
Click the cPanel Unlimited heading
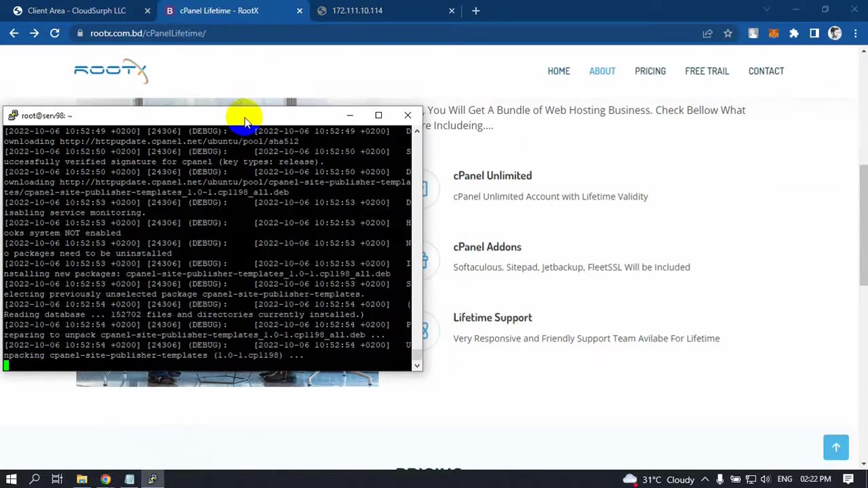pyautogui.click(x=492, y=176)
